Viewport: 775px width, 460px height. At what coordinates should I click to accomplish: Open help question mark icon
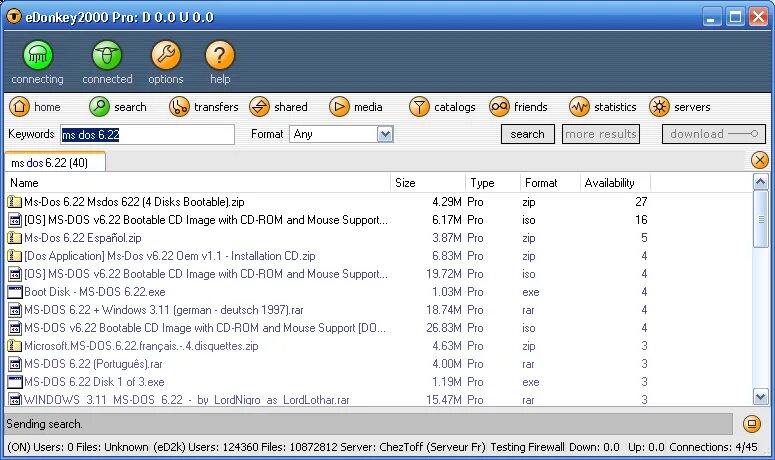coord(219,55)
